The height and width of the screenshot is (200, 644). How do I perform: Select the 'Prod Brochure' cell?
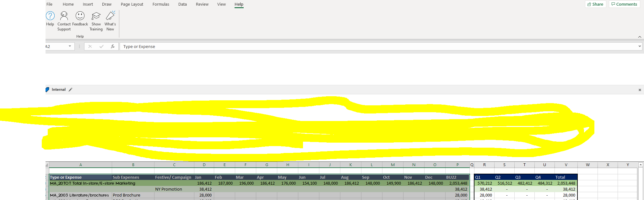click(x=133, y=195)
